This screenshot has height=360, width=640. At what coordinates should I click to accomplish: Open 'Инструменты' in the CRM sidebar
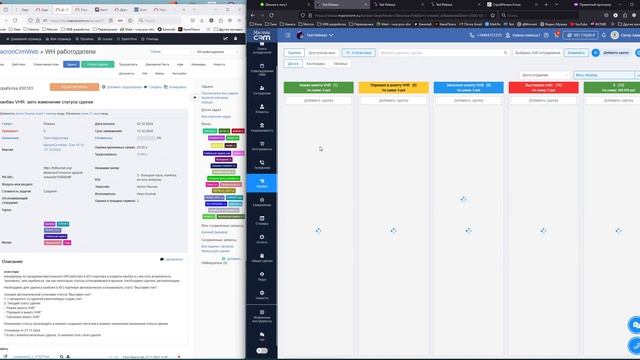[262, 146]
